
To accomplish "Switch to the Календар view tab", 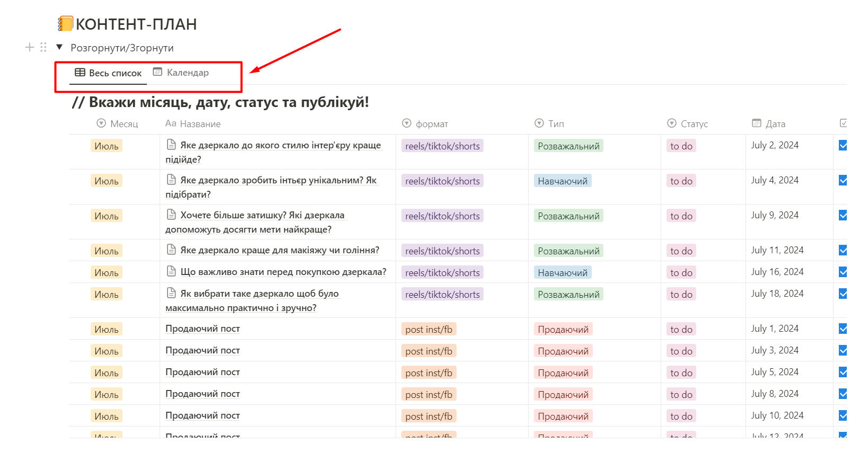I will [x=181, y=73].
